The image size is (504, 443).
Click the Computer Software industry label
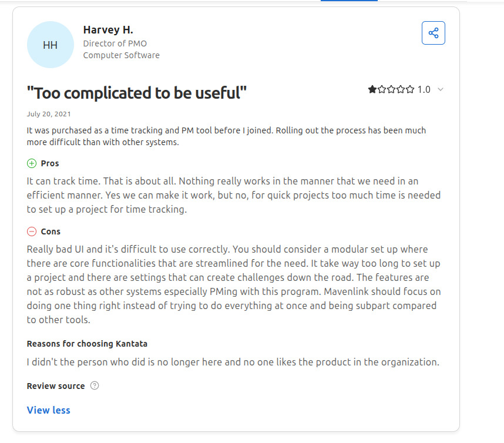click(x=121, y=55)
